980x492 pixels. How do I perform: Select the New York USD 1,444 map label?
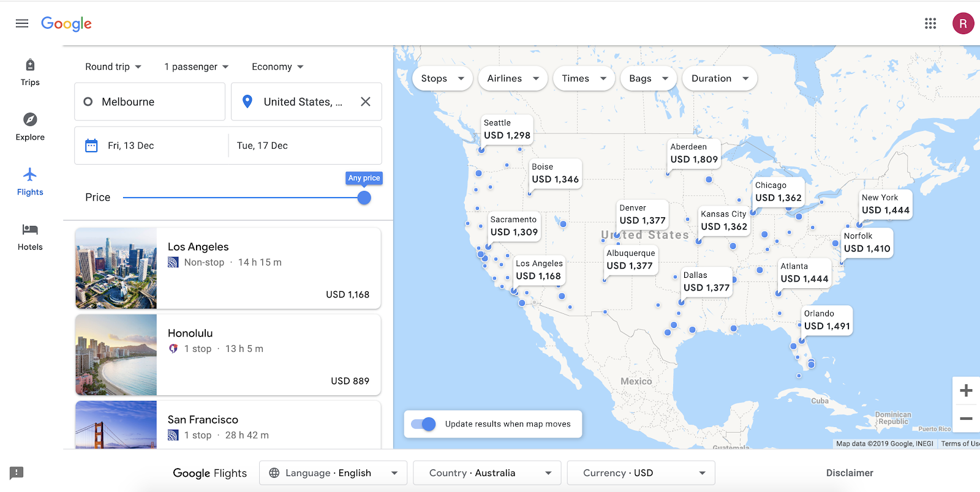tap(886, 204)
